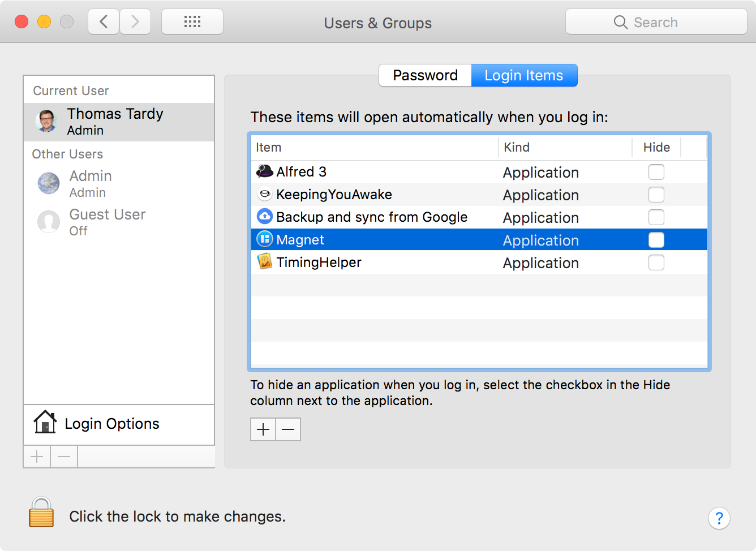This screenshot has width=756, height=551.
Task: Open Login Options
Action: pos(119,424)
